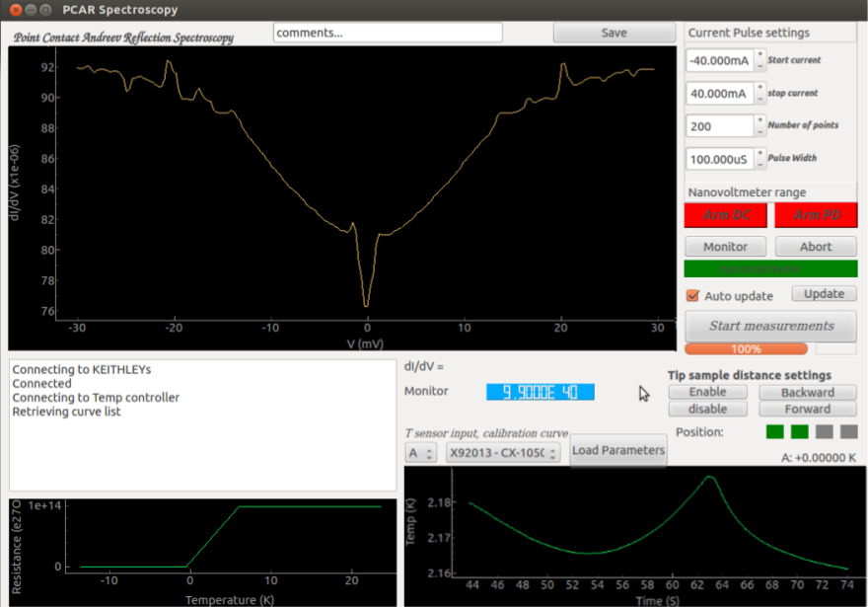Click the Monitor button

(x=726, y=247)
